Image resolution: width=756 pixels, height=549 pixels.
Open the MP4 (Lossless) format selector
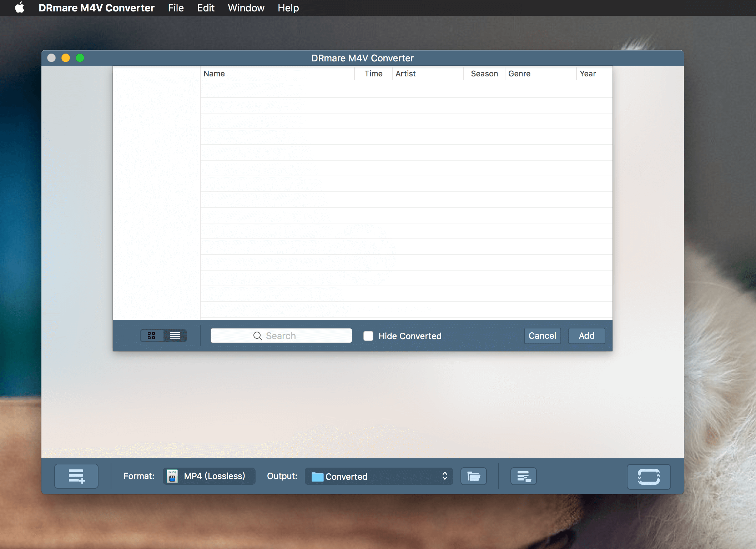[x=209, y=476]
